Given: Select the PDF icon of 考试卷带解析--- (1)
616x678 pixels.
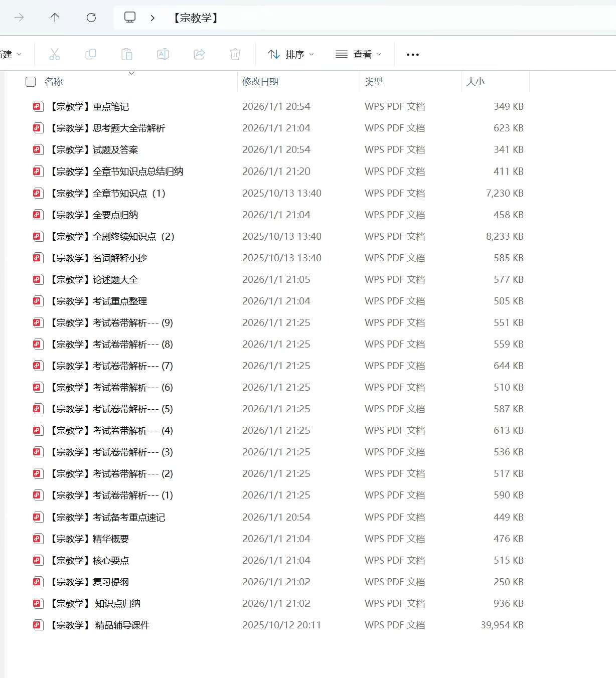Looking at the screenshot, I should pos(38,495).
